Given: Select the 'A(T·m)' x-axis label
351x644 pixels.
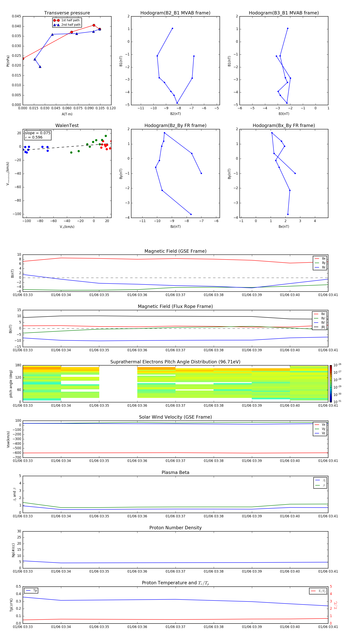Looking at the screenshot, I should [67, 114].
